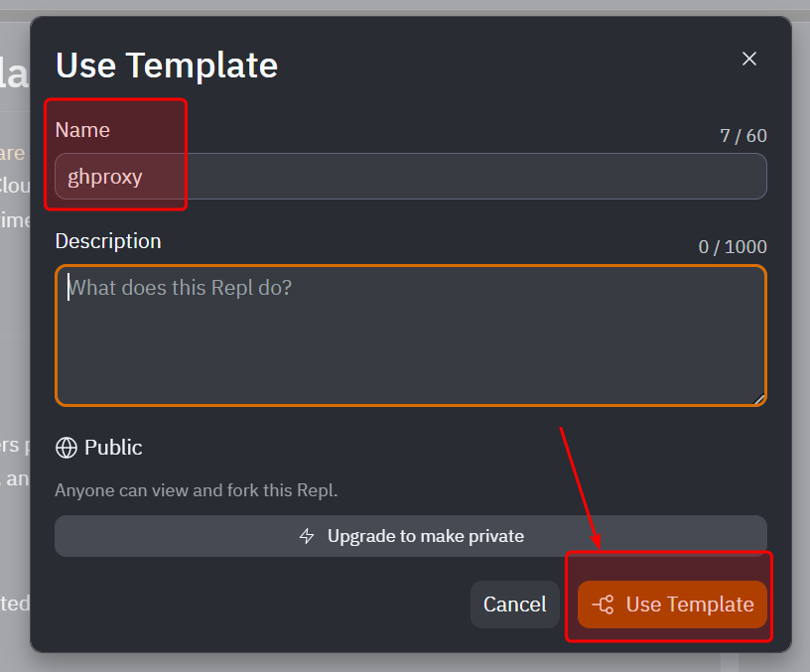810x672 pixels.
Task: Click the 'Anyone can view and fork' text
Action: click(x=197, y=489)
